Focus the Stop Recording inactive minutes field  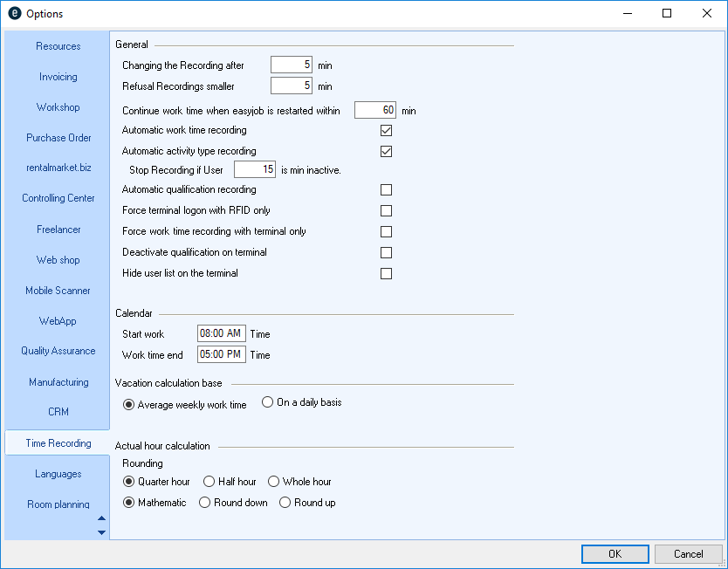(255, 169)
